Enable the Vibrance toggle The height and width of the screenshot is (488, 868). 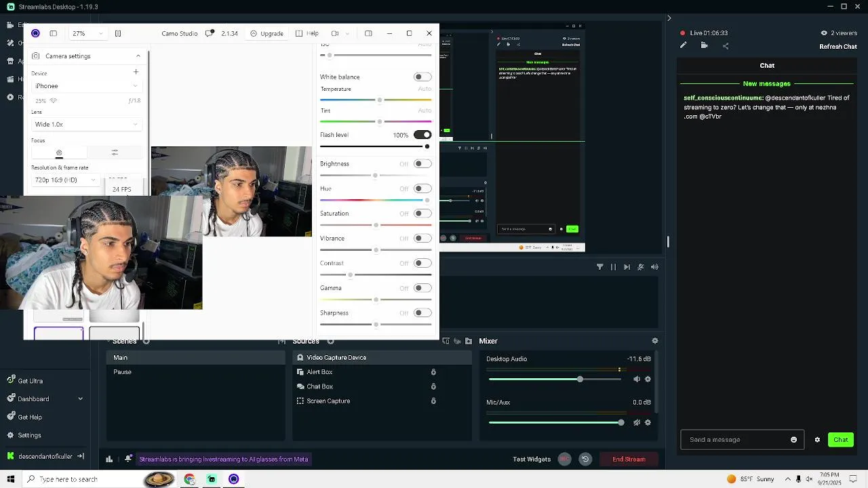pos(422,239)
